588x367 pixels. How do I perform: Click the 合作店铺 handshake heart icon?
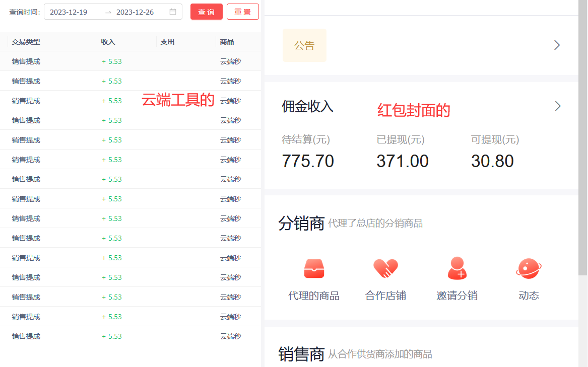tap(385, 268)
